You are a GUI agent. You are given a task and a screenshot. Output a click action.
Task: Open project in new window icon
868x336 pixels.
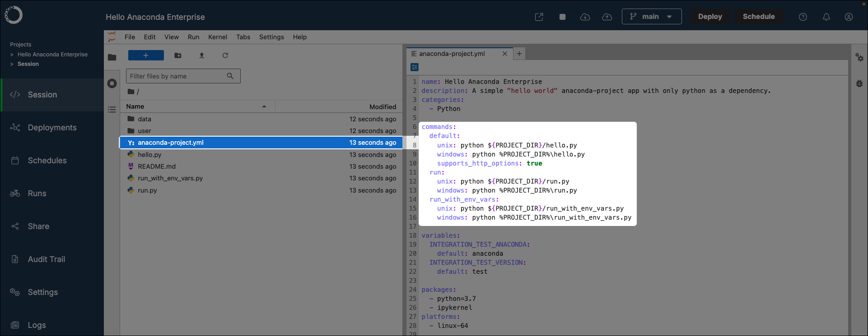tap(539, 17)
